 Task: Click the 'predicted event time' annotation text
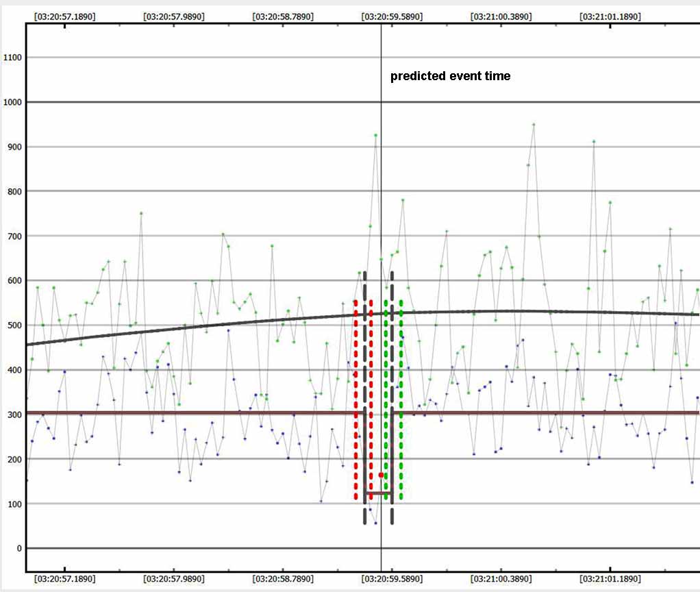point(450,77)
